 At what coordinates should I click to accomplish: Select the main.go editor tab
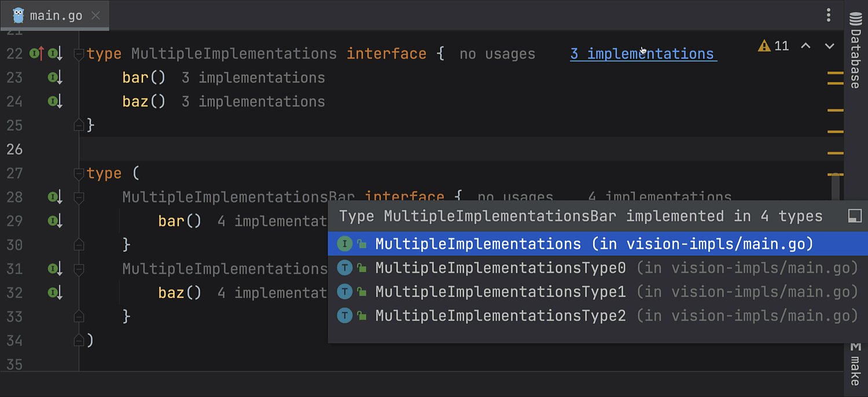tap(55, 16)
